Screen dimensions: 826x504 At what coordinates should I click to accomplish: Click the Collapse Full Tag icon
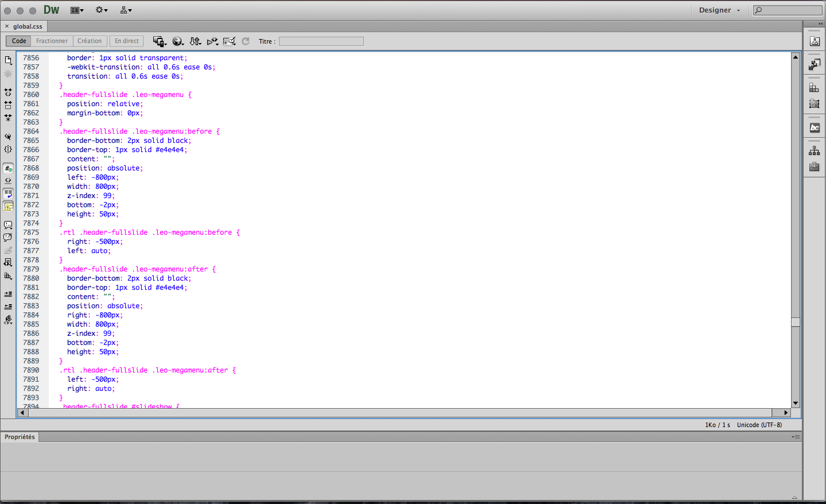(x=8, y=92)
